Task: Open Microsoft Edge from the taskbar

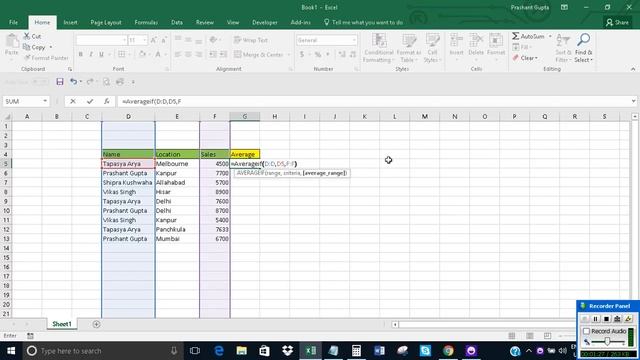Action: point(219,351)
